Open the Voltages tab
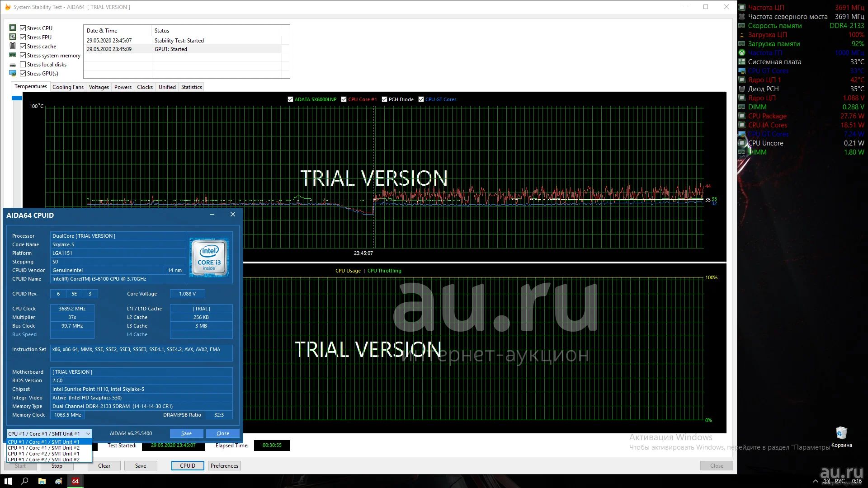The width and height of the screenshot is (868, 488). click(x=99, y=87)
